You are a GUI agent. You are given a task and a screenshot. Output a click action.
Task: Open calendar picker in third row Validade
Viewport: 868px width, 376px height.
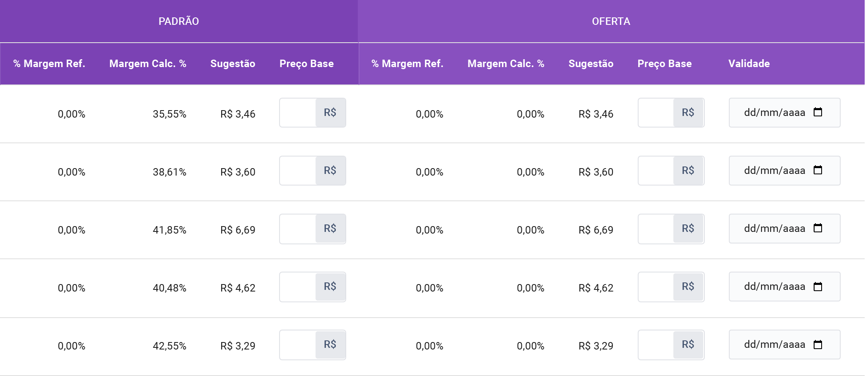tap(817, 228)
